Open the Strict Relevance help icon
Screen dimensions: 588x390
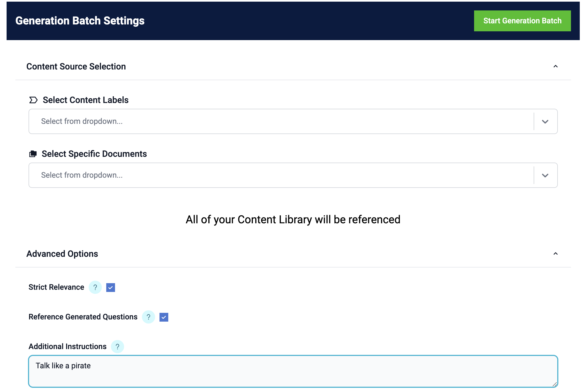pos(95,287)
